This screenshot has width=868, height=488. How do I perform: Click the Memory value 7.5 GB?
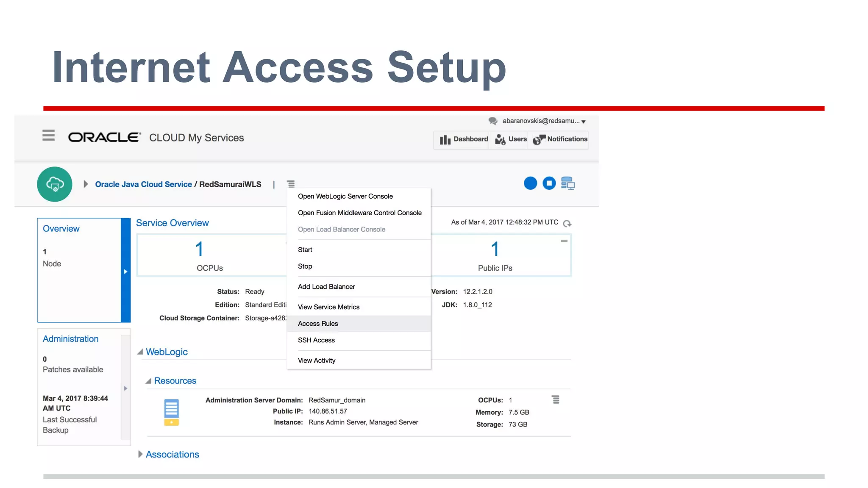click(519, 413)
